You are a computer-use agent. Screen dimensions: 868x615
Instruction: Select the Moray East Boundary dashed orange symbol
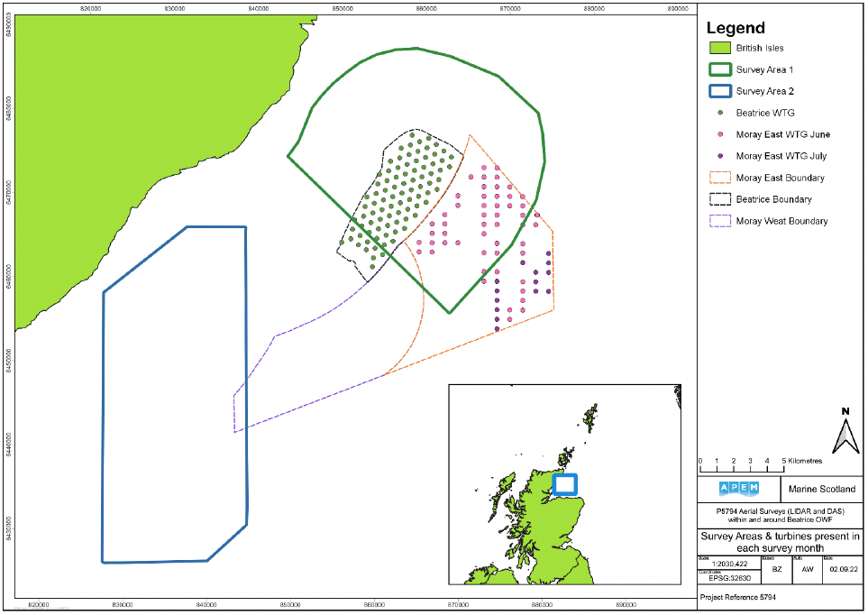point(719,178)
